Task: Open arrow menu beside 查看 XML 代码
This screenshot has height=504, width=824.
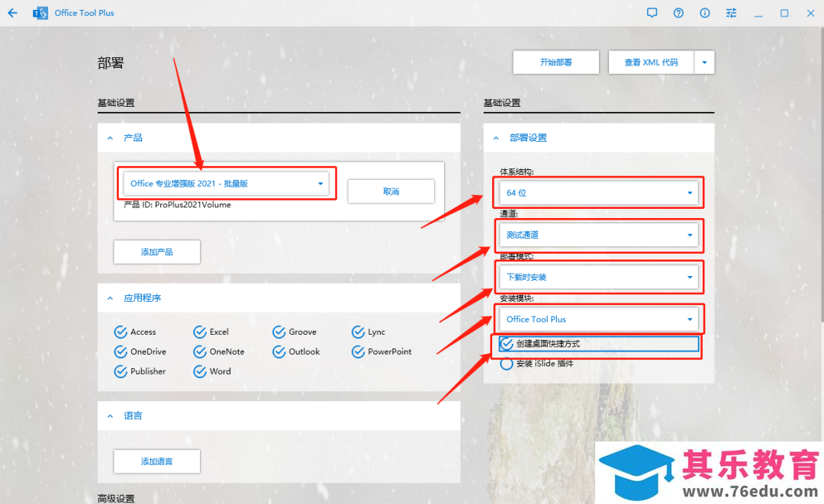Action: coord(704,63)
